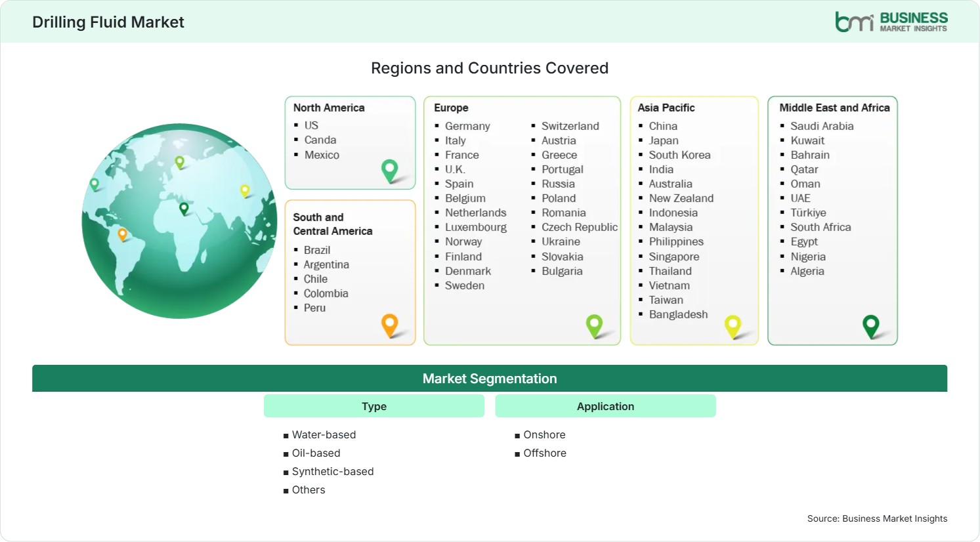
Task: Click the 'South Africa' entry
Action: click(x=820, y=227)
